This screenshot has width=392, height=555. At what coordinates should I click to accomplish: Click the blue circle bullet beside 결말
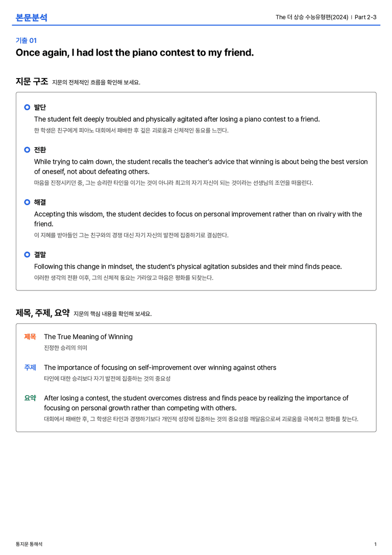click(x=27, y=254)
